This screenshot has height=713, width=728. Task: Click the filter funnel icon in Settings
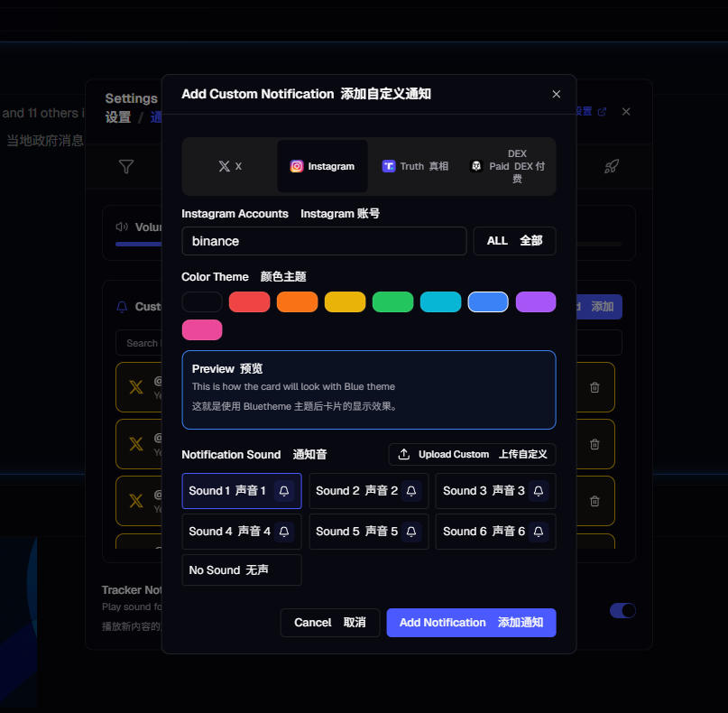tap(126, 166)
